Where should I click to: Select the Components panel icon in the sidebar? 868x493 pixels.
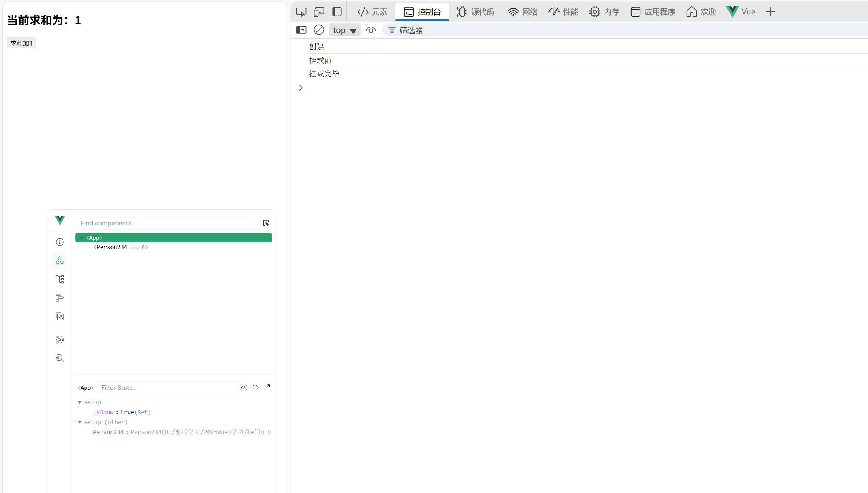60,261
